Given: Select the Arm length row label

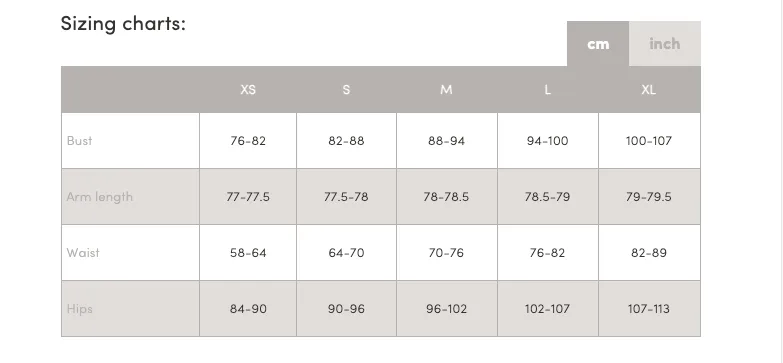Looking at the screenshot, I should [x=100, y=197].
